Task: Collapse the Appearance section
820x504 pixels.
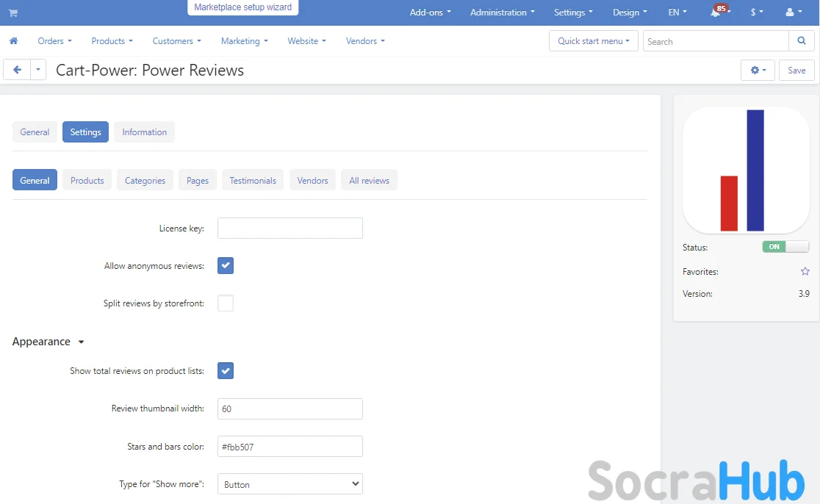Action: click(x=48, y=342)
